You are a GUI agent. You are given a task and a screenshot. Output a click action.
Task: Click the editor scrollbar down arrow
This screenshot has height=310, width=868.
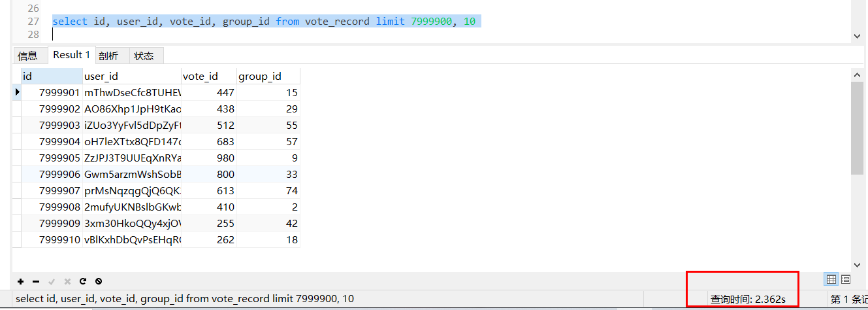(x=858, y=37)
